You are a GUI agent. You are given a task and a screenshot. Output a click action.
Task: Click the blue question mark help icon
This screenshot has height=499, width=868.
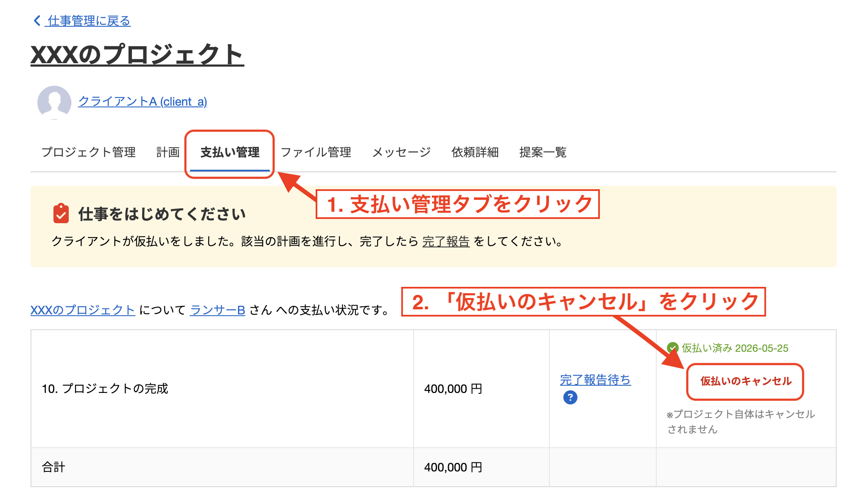point(570,398)
